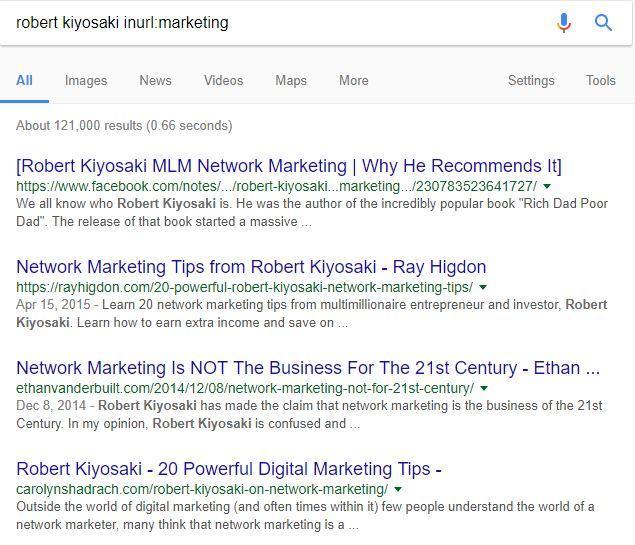
Task: Switch to the Maps tab
Action: 291,81
